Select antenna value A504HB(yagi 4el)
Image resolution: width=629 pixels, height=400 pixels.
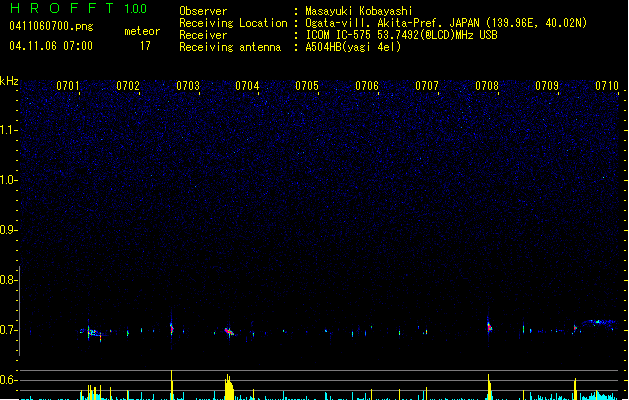point(353,47)
